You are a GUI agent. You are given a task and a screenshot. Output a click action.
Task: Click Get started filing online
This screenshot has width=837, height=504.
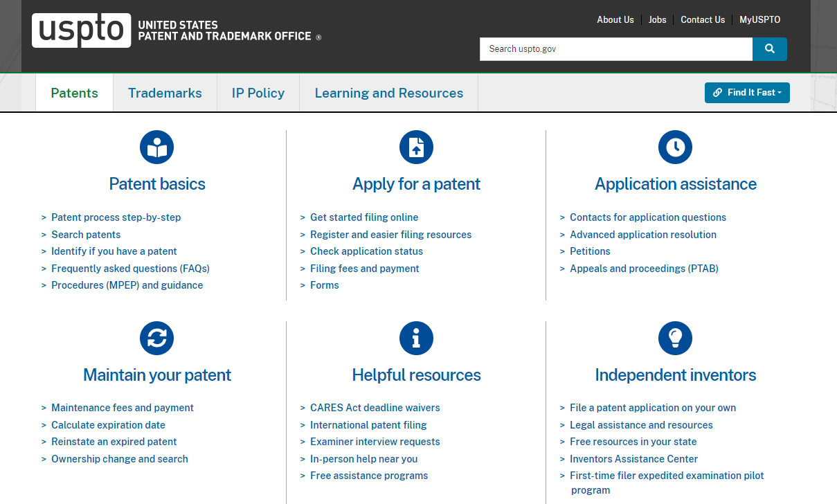(364, 217)
